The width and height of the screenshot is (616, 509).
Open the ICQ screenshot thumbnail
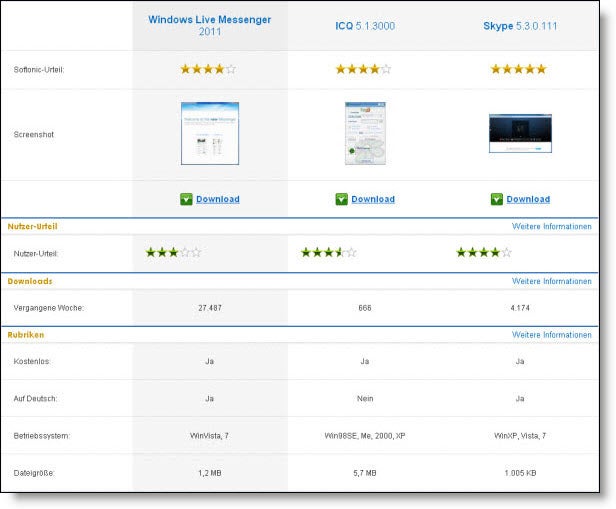[365, 133]
